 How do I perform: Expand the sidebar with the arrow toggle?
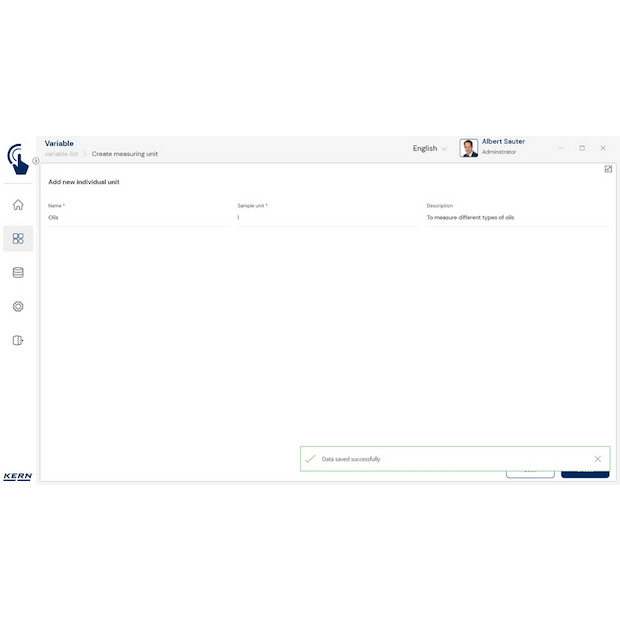tap(36, 160)
